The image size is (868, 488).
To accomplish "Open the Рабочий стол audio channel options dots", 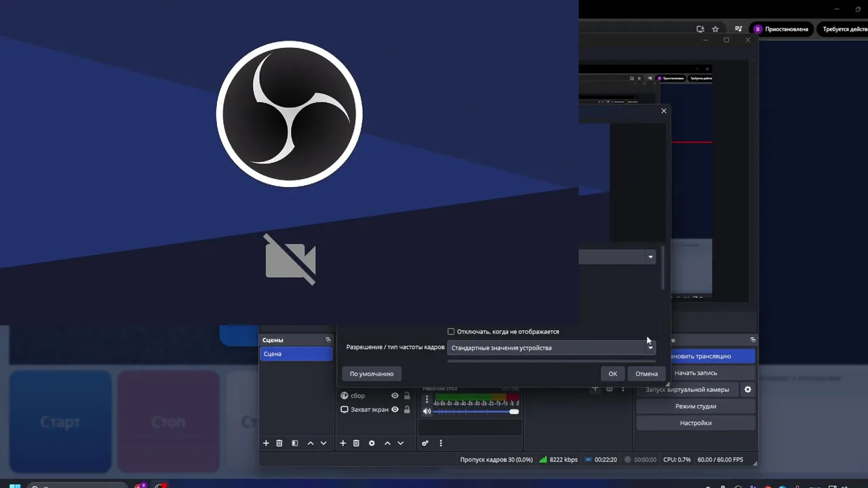I will tap(427, 400).
